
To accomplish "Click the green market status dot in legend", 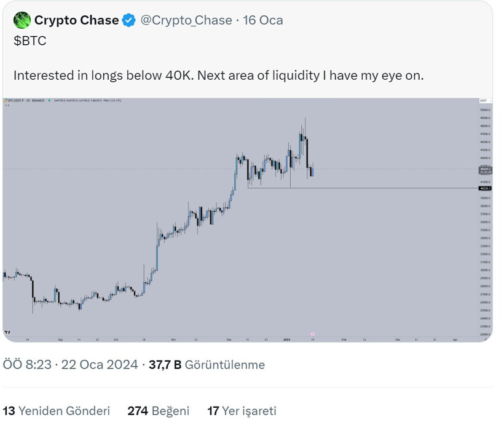I will [49, 100].
